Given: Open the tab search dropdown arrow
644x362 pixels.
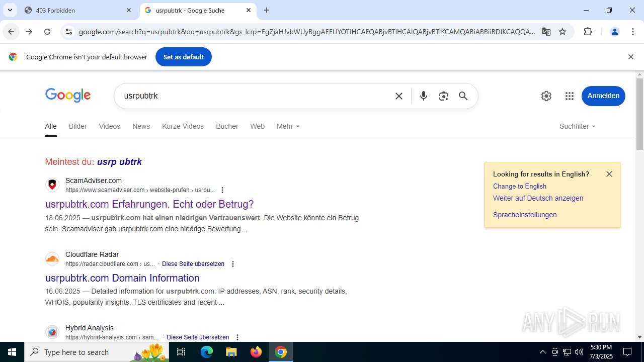Looking at the screenshot, I should [10, 10].
